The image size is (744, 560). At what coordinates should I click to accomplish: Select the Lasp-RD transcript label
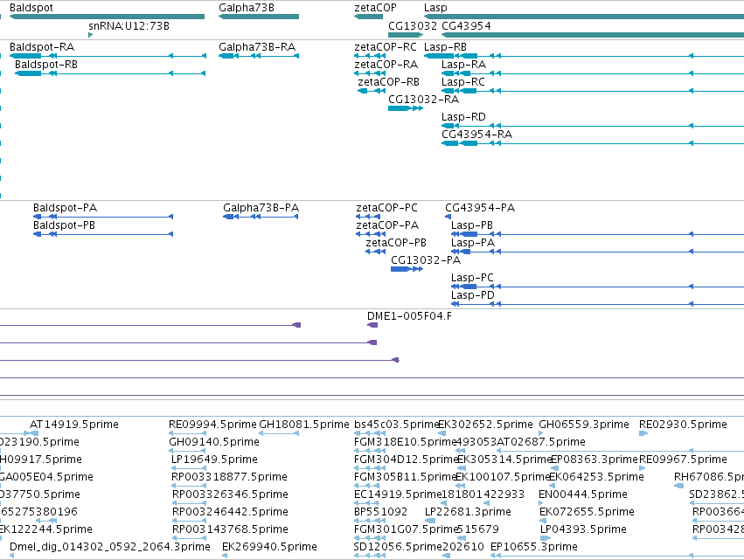tap(463, 117)
